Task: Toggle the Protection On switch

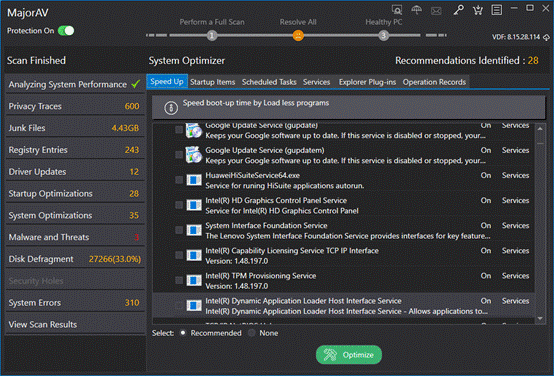Action: coord(66,31)
